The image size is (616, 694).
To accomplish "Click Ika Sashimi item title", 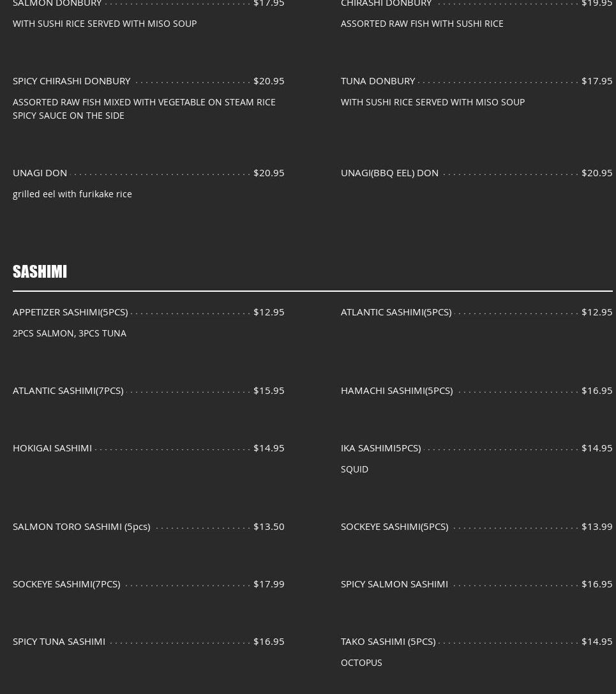I will (x=380, y=448).
